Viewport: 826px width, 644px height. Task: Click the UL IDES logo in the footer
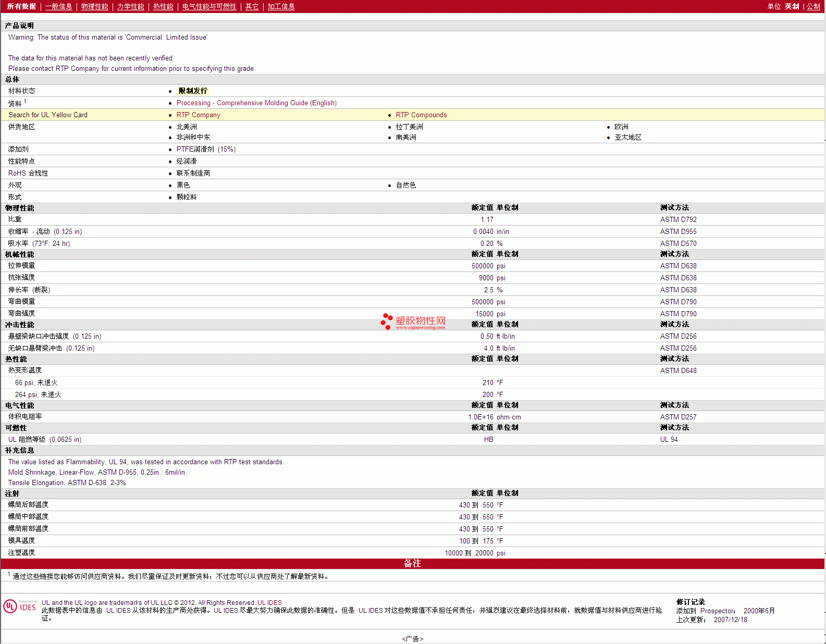(20, 606)
